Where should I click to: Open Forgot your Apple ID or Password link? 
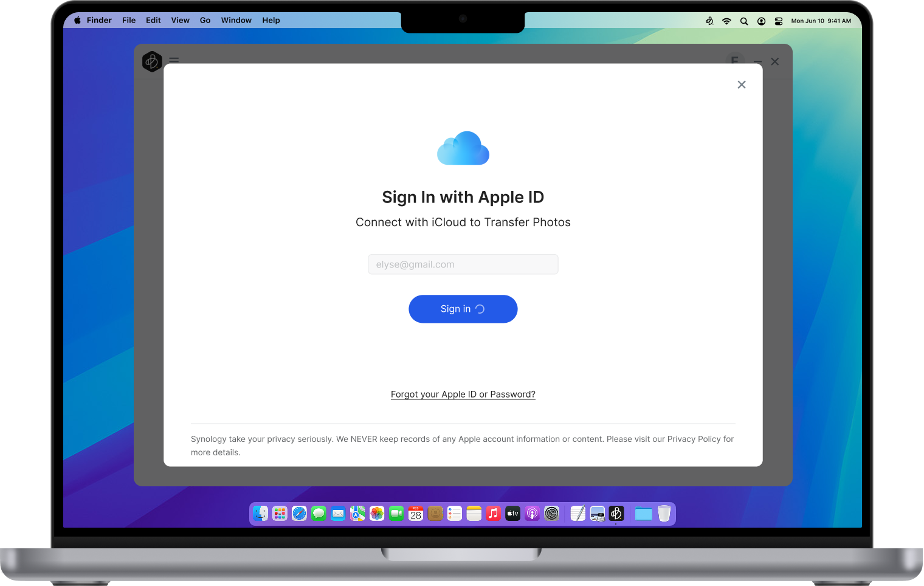(463, 395)
